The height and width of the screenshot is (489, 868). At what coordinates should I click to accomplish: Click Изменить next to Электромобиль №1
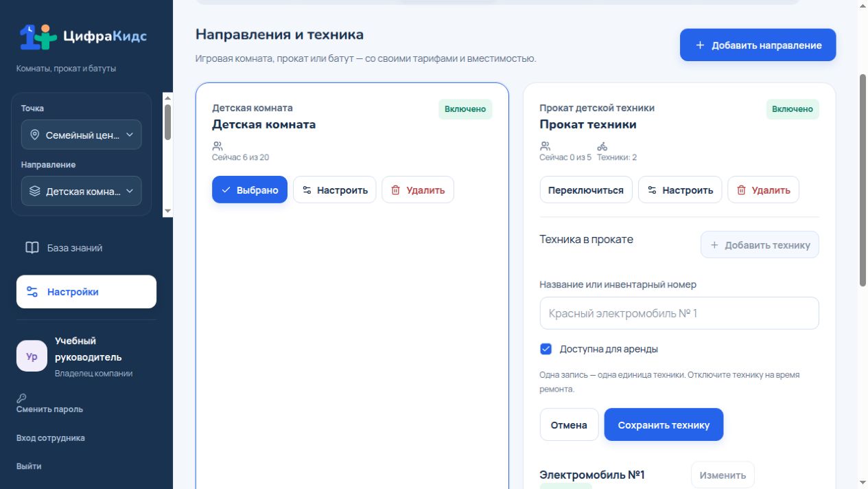coord(723,475)
